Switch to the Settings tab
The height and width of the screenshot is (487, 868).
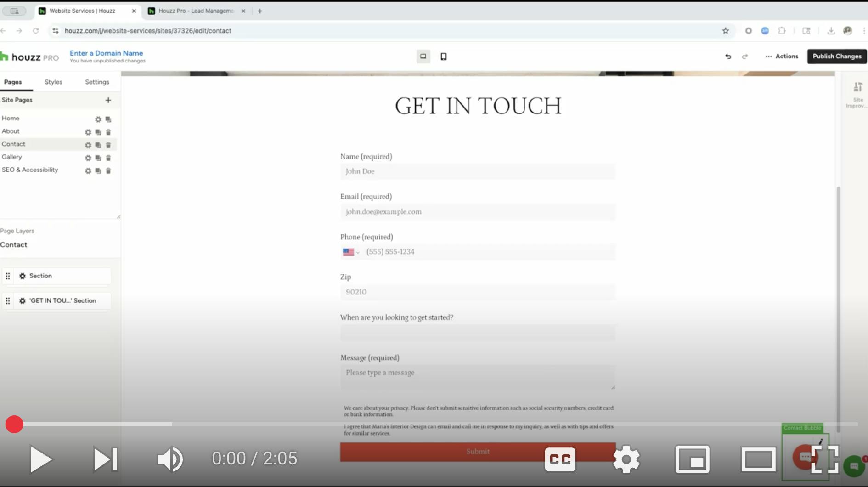click(x=96, y=82)
